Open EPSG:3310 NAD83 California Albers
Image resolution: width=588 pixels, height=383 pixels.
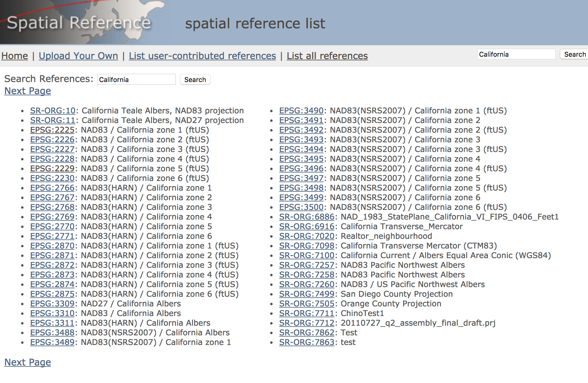(x=52, y=313)
